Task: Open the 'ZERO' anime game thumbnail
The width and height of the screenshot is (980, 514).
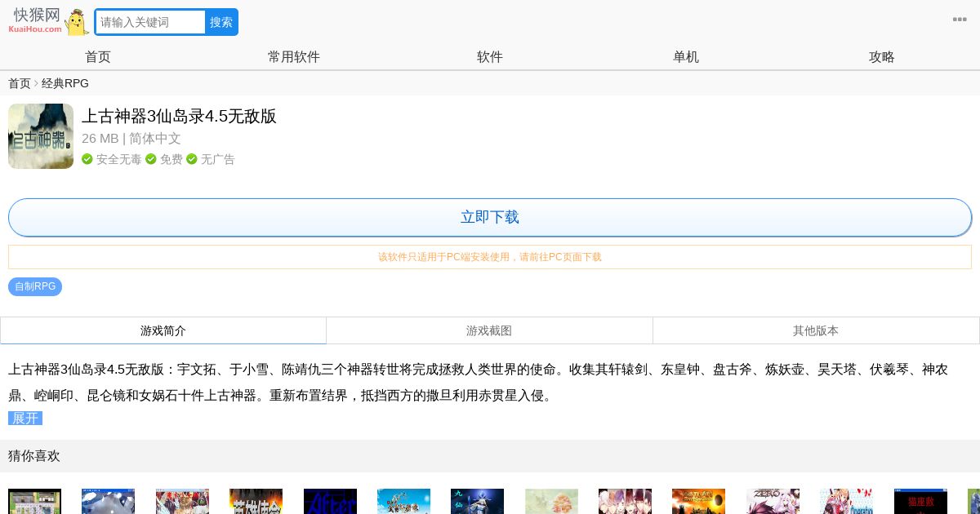Action: [773, 502]
